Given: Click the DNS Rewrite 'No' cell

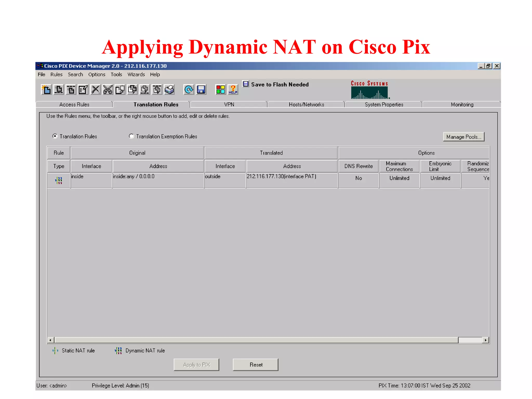Looking at the screenshot, I should (358, 180).
